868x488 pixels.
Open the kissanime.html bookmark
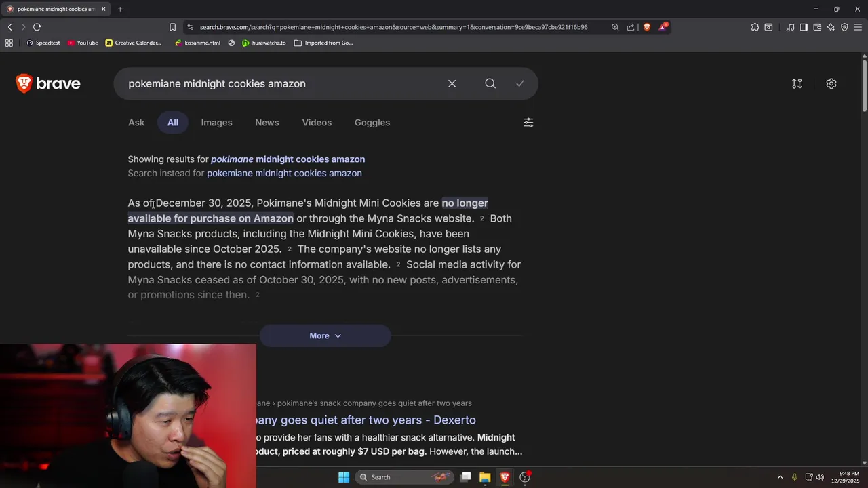coord(197,43)
